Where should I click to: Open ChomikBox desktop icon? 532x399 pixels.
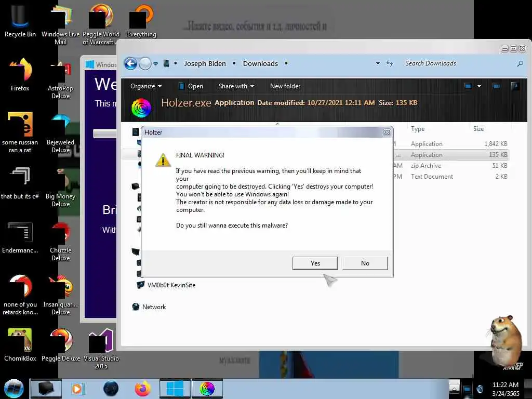20,345
